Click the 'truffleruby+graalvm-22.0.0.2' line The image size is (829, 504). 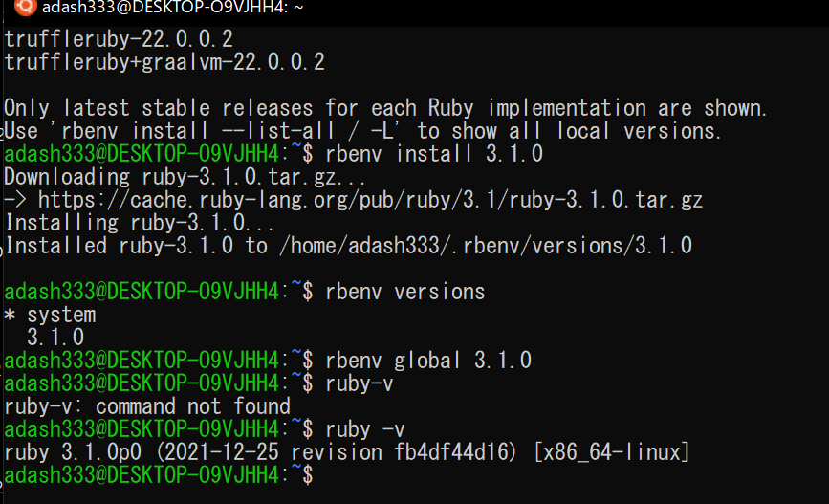click(164, 62)
